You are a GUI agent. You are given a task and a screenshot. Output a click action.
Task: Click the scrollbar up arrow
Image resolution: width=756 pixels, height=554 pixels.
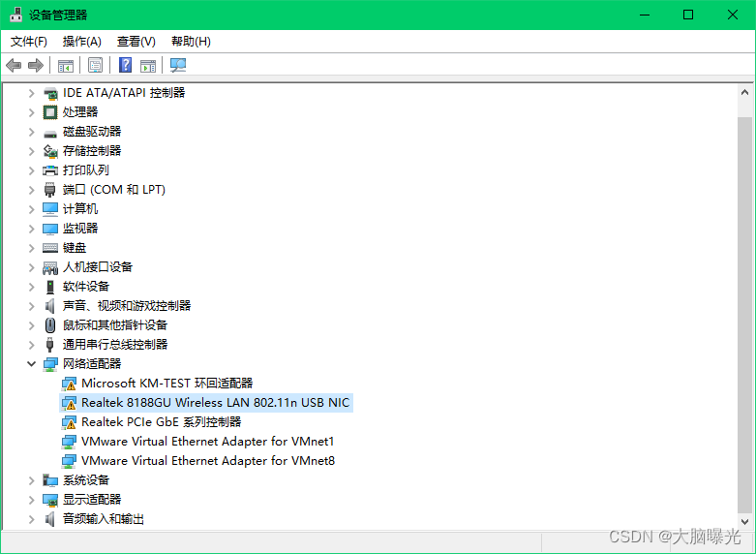[744, 92]
